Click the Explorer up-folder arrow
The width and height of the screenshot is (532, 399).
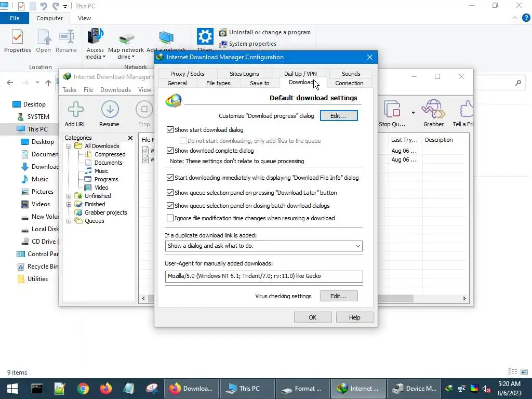(x=48, y=83)
